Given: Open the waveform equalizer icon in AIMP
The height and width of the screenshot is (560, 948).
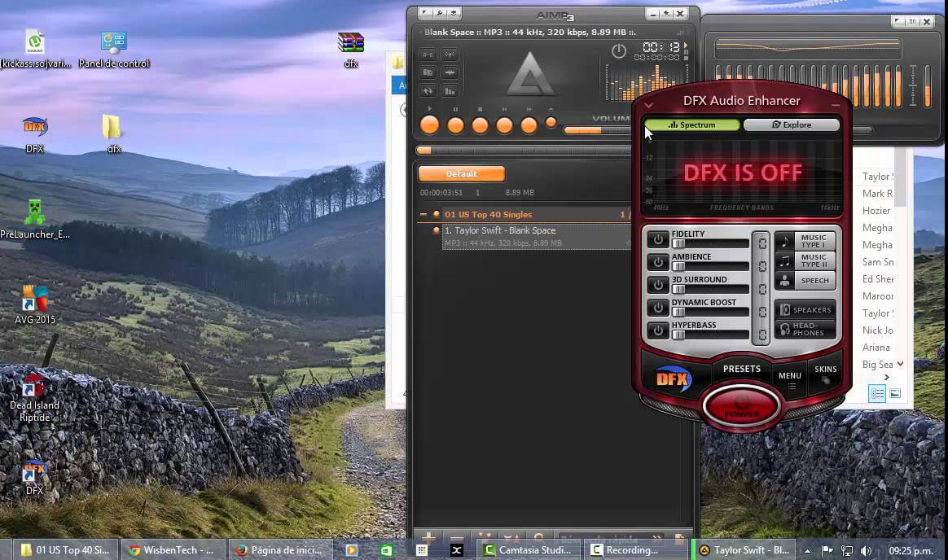Looking at the screenshot, I should [450, 72].
